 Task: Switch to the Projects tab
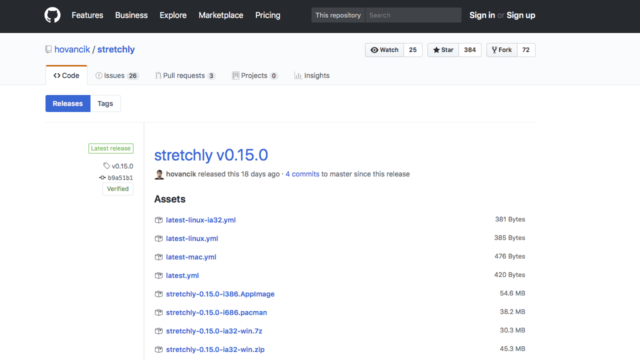click(x=255, y=76)
